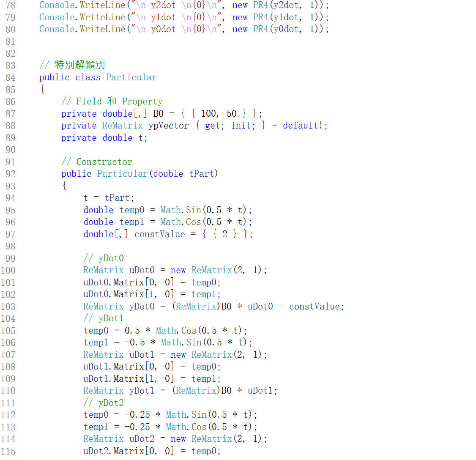The image size is (476, 460).
Task: Click the '// Constructor' comment
Action: tap(96, 162)
